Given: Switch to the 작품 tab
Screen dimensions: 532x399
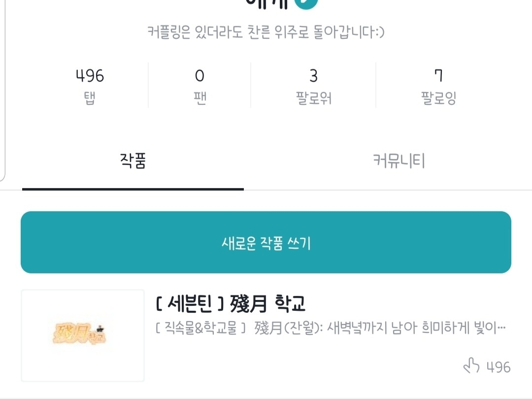Looking at the screenshot, I should (x=133, y=161).
